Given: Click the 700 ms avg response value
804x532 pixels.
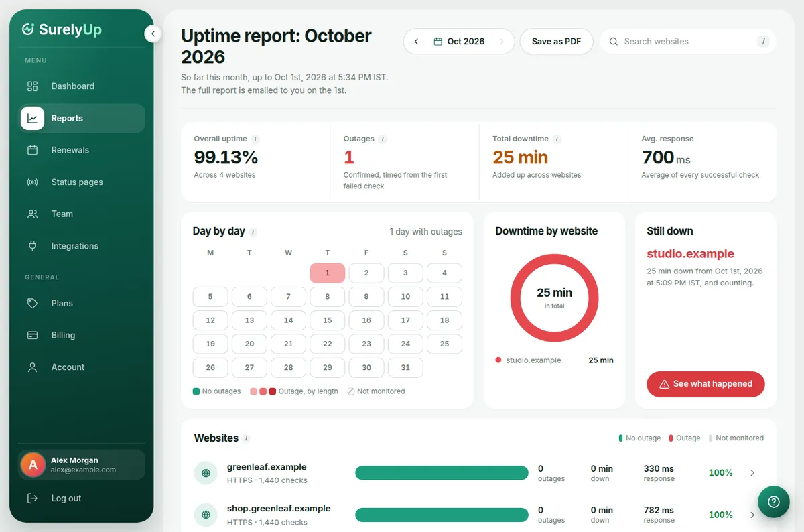Looking at the screenshot, I should pyautogui.click(x=666, y=157).
